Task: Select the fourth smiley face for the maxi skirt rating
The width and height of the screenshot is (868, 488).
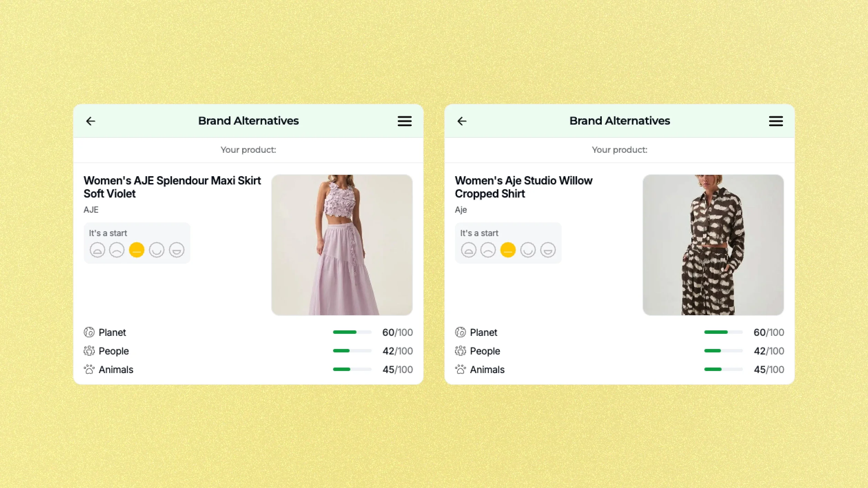Action: click(157, 250)
